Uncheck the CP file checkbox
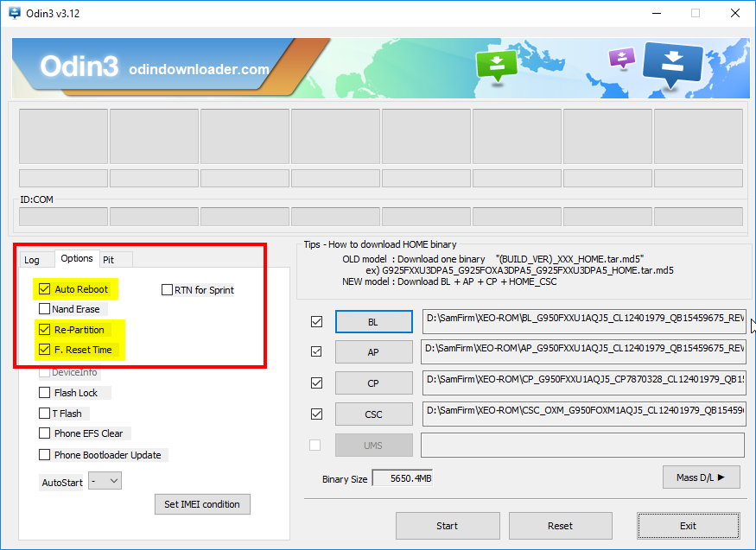Screen dimensions: 756x550 click(x=317, y=382)
